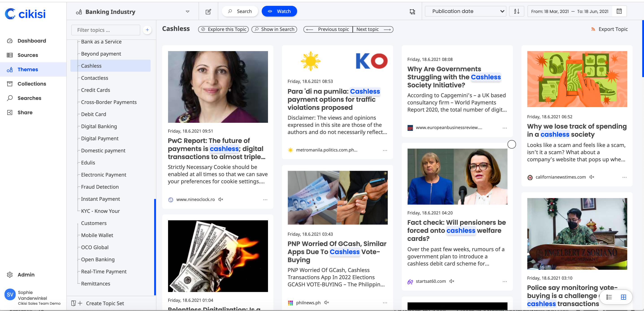
Task: Go to Dashboard in the sidebar
Action: [32, 41]
